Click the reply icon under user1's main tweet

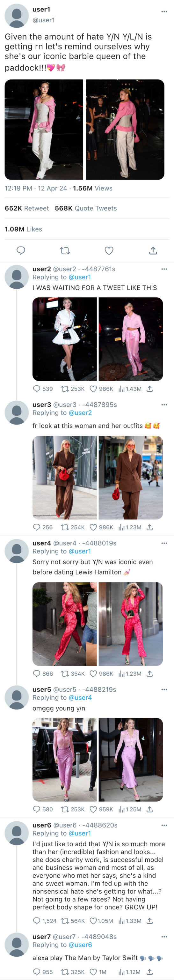pyautogui.click(x=21, y=250)
